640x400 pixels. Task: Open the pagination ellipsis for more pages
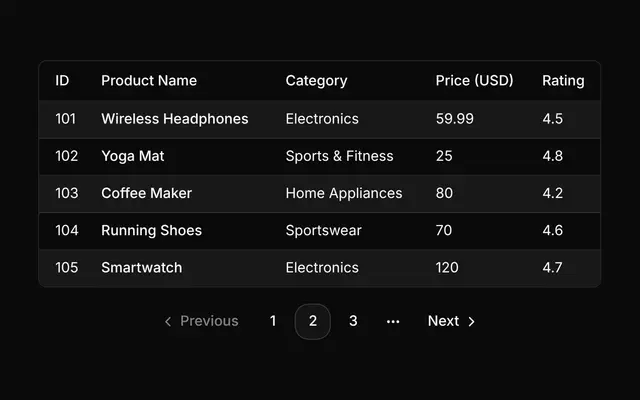coord(393,322)
